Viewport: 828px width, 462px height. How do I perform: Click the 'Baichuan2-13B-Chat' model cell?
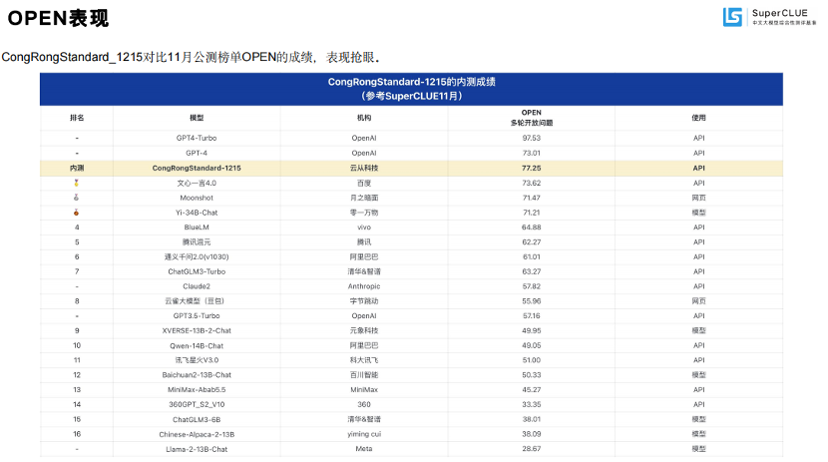(x=196, y=375)
